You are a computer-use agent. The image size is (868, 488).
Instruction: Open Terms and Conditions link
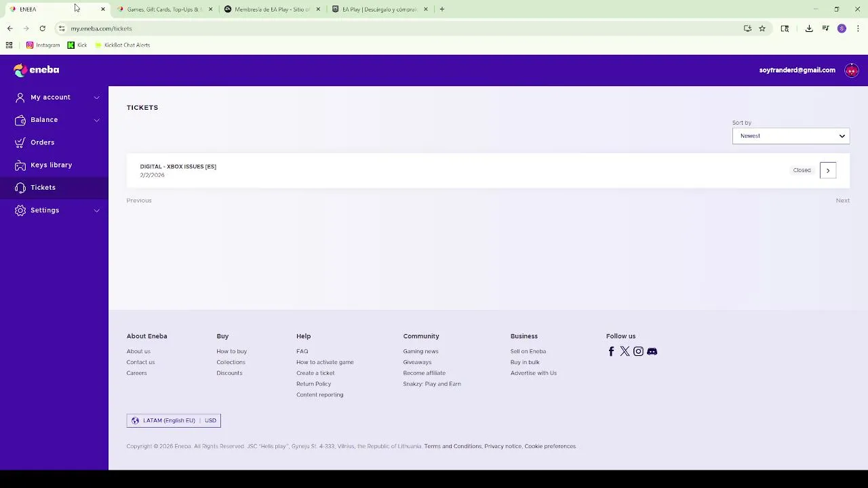[x=452, y=446]
